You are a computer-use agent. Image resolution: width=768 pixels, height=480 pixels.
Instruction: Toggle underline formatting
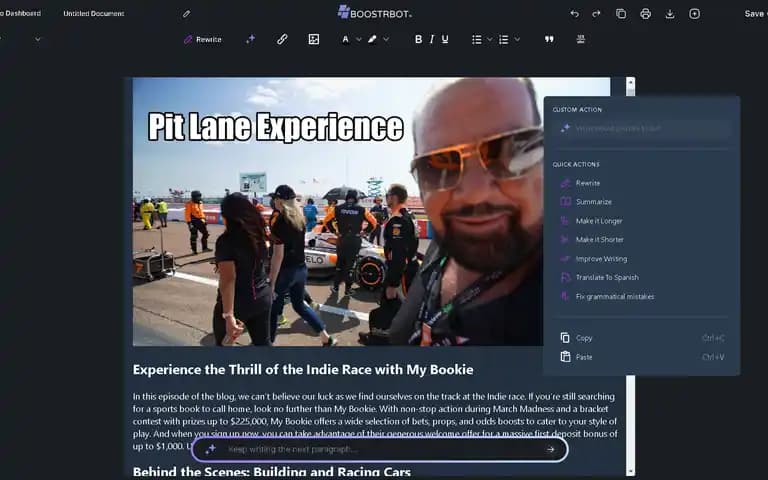[x=445, y=39]
